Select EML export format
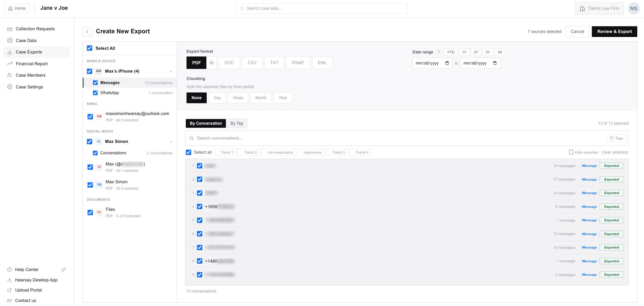This screenshot has height=306, width=644. 322,63
